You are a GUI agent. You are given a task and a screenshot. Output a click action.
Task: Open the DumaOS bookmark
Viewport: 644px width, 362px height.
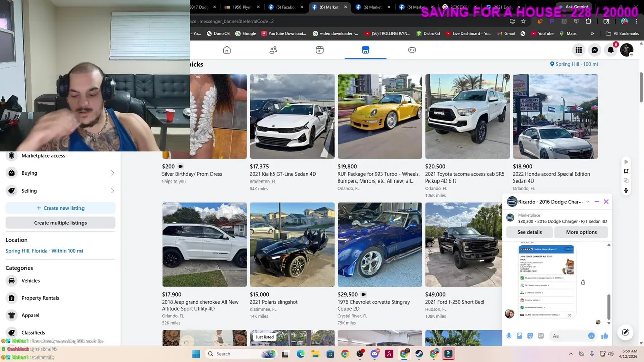(218, 34)
